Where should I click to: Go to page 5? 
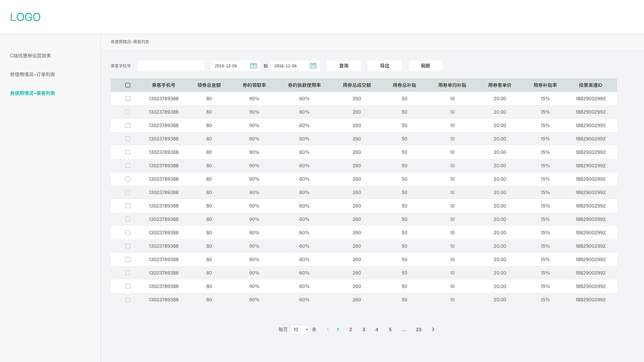pos(390,330)
